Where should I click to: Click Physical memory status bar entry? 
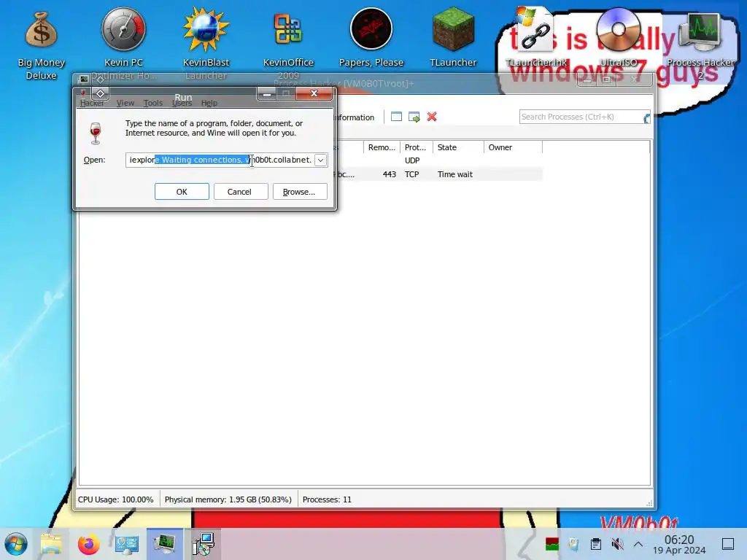pyautogui.click(x=228, y=499)
